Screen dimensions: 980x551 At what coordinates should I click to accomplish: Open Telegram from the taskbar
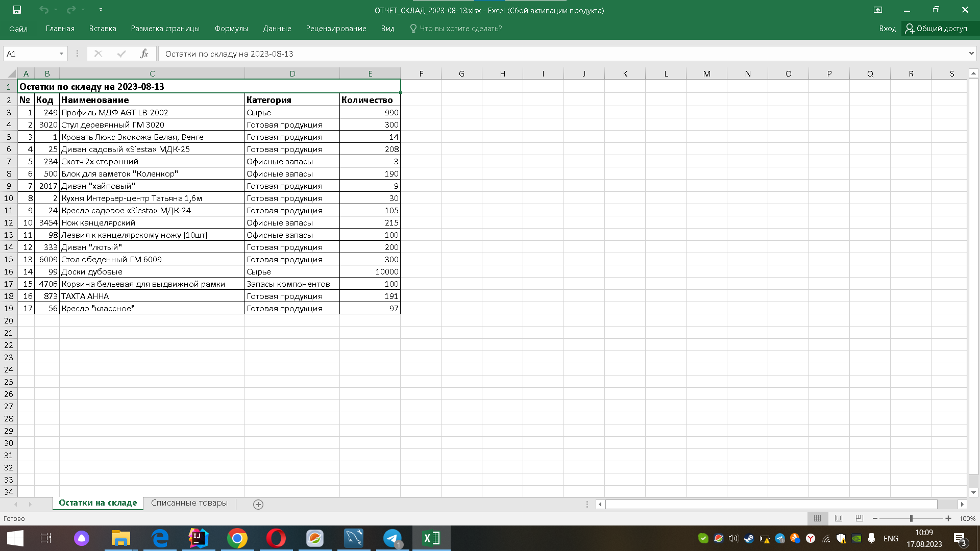click(392, 538)
